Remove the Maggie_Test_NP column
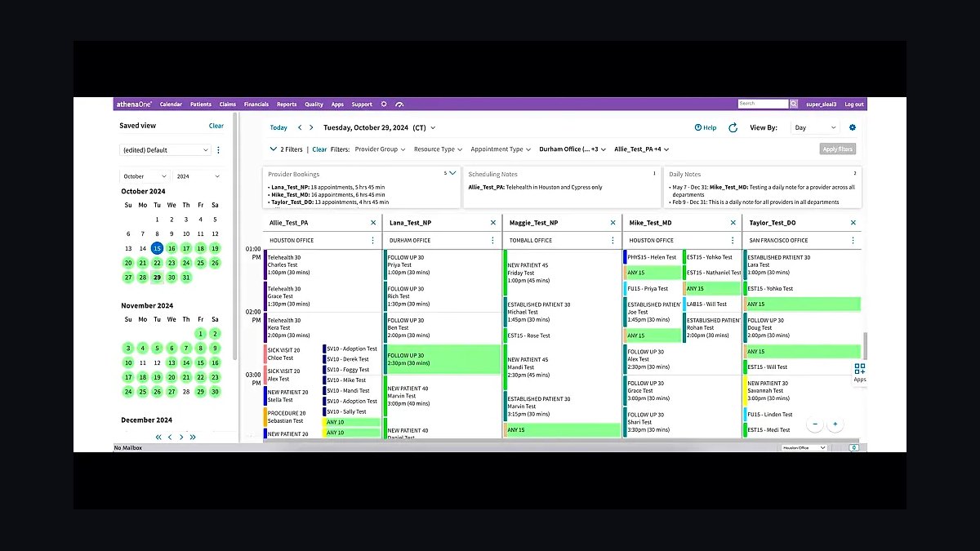The image size is (980, 551). pos(612,222)
